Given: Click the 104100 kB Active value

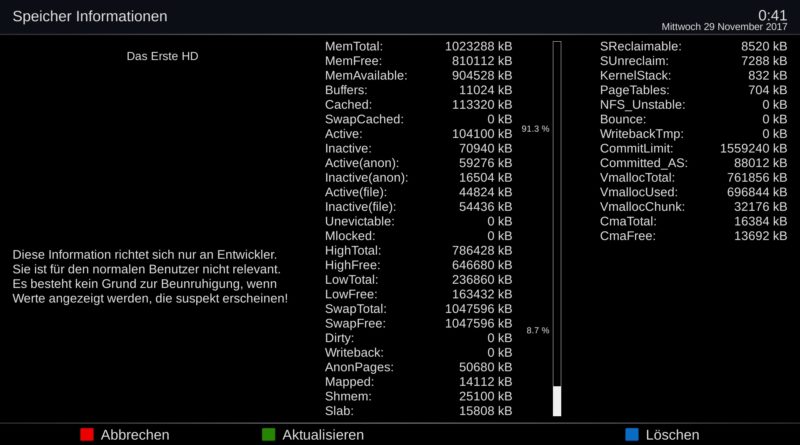Looking at the screenshot, I should pos(482,134).
